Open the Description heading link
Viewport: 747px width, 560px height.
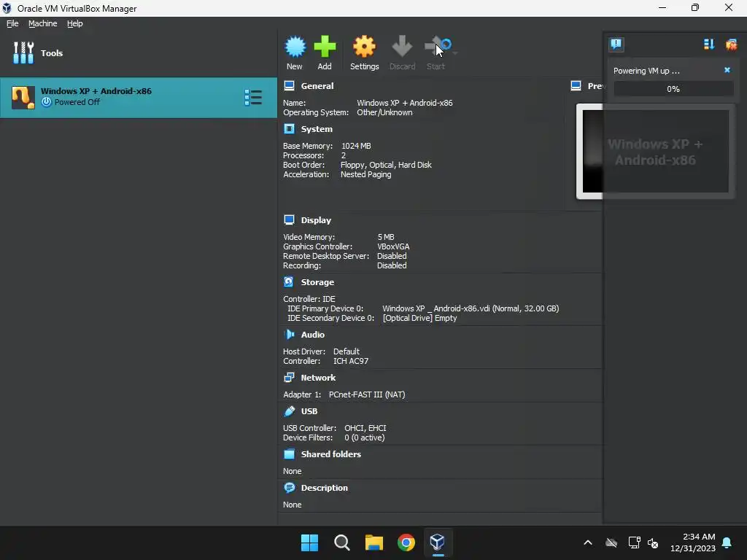pos(324,488)
